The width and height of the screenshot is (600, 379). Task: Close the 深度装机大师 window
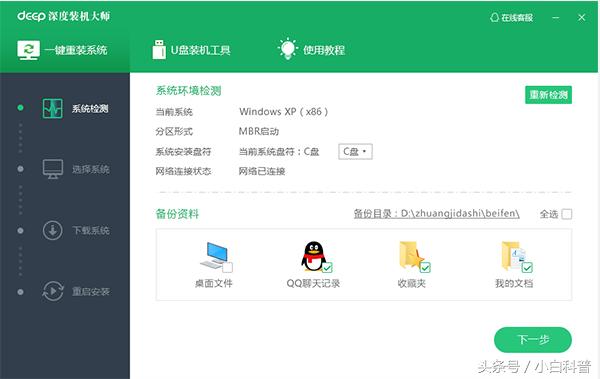582,18
